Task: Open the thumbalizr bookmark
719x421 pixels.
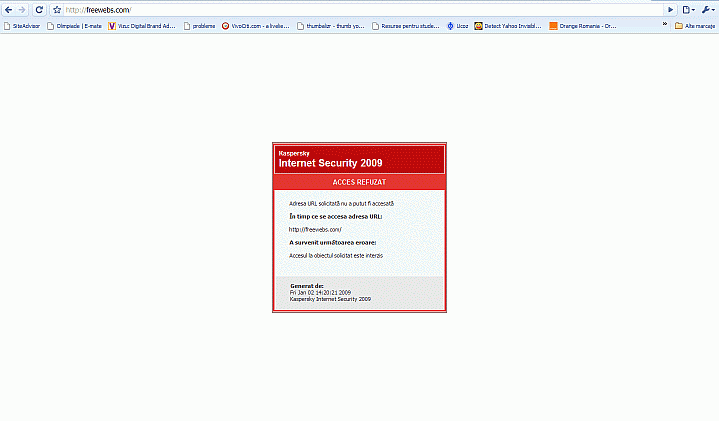Action: pyautogui.click(x=331, y=26)
